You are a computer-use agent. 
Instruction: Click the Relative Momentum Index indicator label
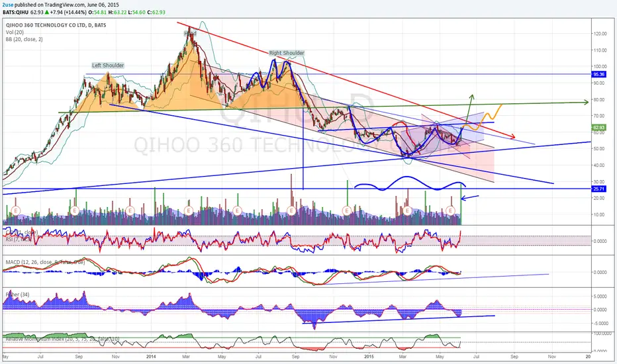[62, 339]
